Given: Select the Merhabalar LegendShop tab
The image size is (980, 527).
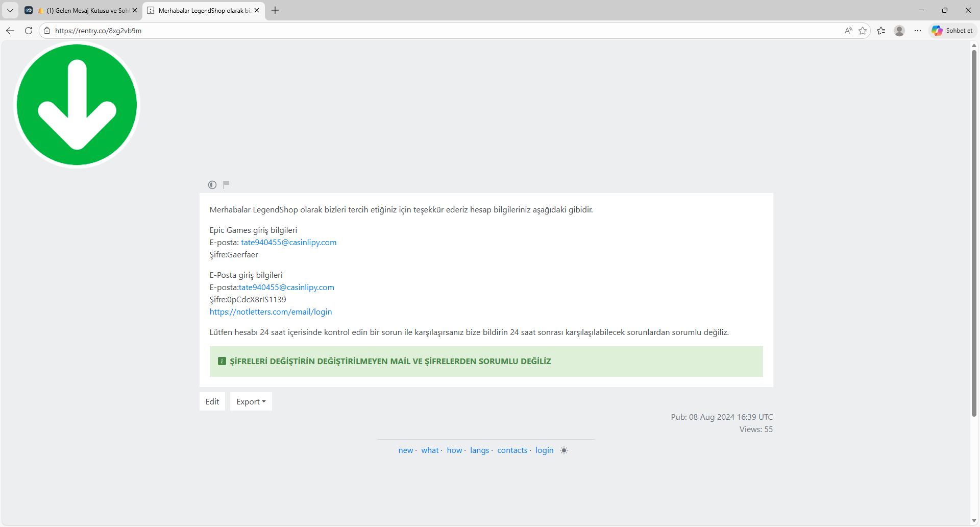Looking at the screenshot, I should pos(204,10).
